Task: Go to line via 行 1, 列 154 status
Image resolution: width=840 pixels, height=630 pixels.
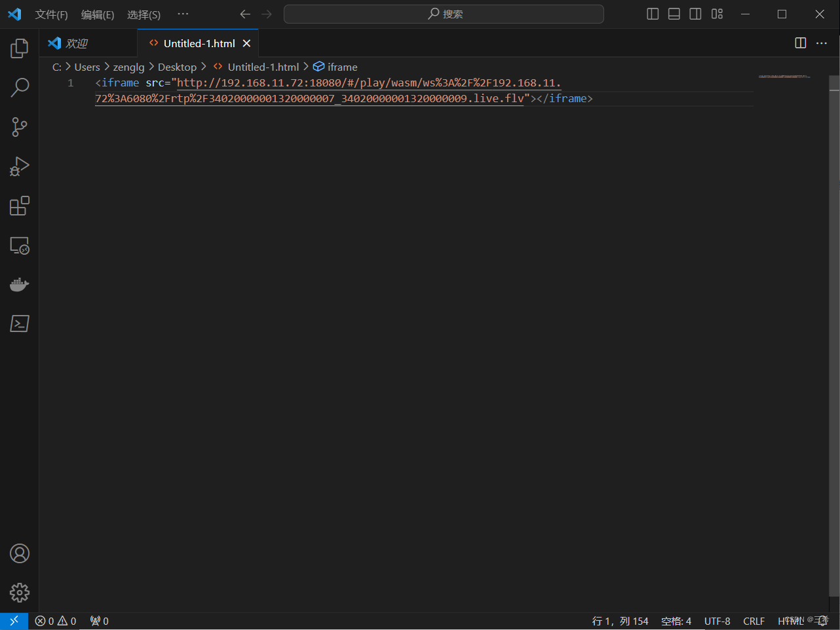Action: click(620, 621)
